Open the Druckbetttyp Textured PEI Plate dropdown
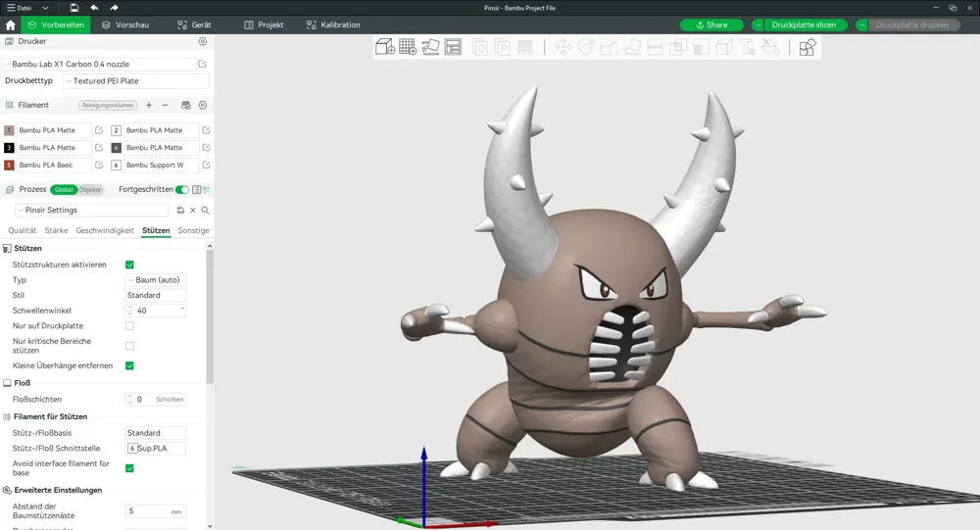Screen dimensions: 980x530 point(136,80)
